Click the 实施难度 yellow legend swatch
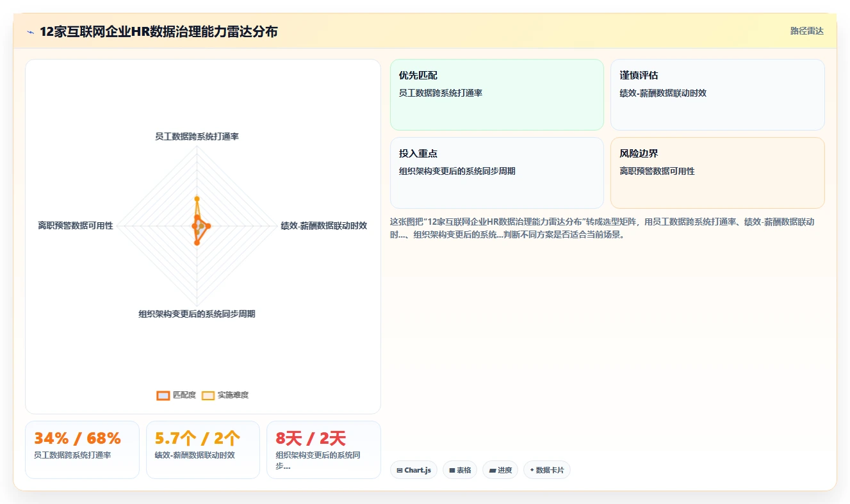 (208, 395)
